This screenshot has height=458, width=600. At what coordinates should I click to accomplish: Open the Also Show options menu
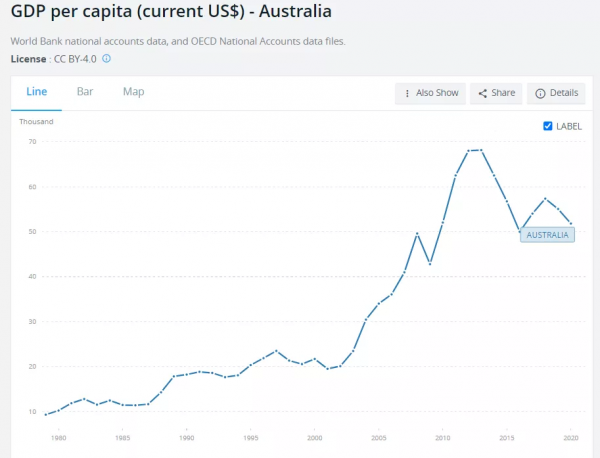pos(430,93)
